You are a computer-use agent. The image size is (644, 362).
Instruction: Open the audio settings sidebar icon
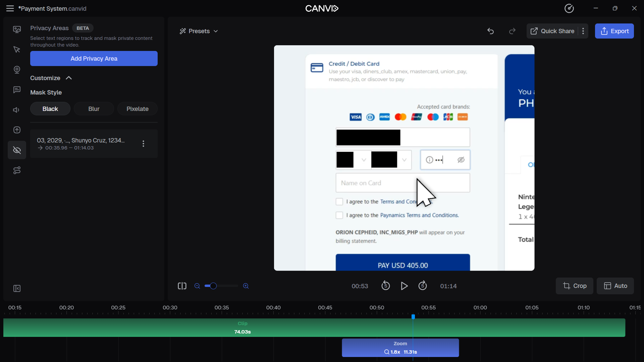click(17, 110)
